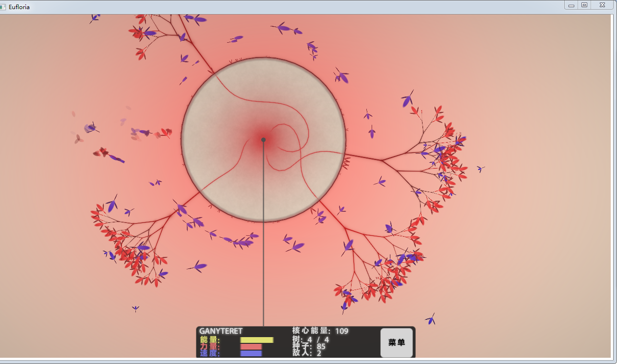Maximize the Eufloria window

pos(584,5)
